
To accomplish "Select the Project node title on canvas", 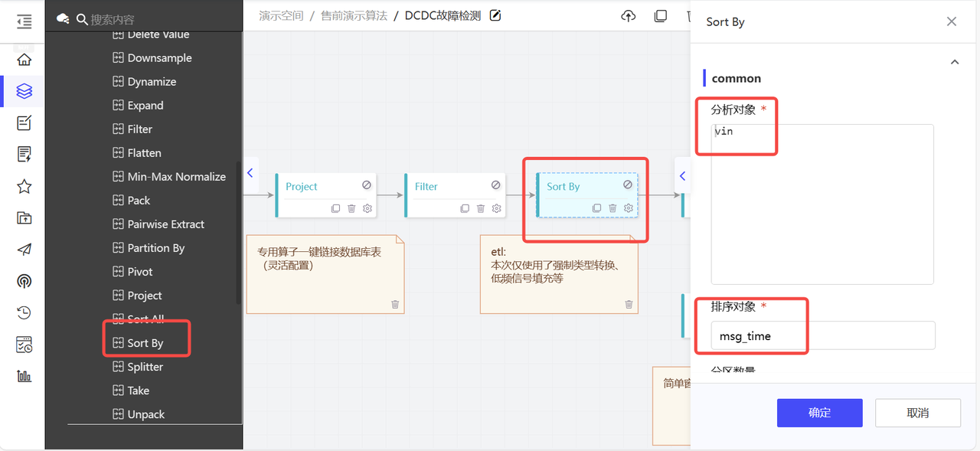I will (301, 186).
